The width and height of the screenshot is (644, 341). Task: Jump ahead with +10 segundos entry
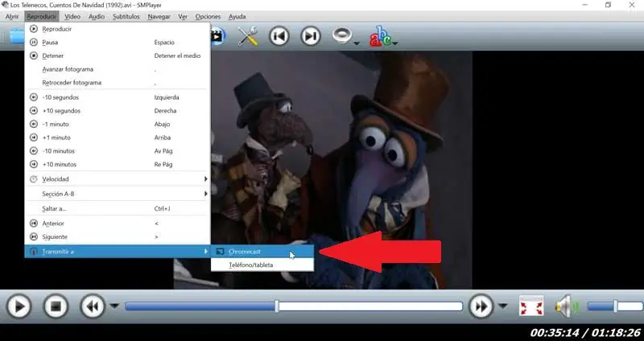tap(118, 111)
